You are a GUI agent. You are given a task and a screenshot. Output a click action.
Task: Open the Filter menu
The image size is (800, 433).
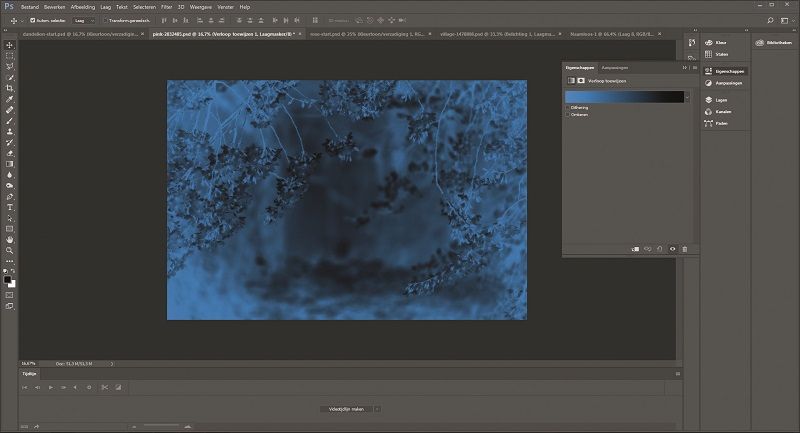167,6
